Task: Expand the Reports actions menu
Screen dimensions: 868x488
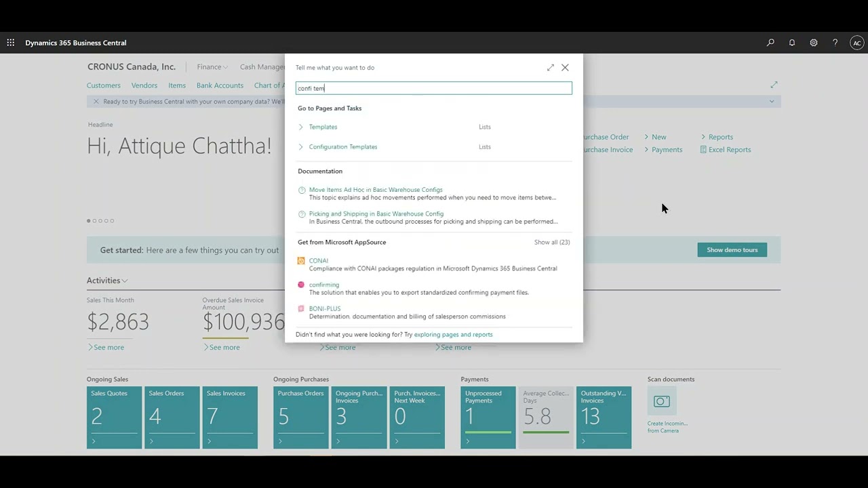Action: (717, 137)
